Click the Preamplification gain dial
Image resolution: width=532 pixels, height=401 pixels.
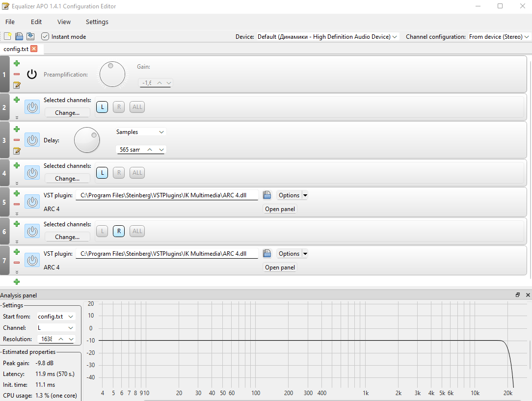coord(112,74)
